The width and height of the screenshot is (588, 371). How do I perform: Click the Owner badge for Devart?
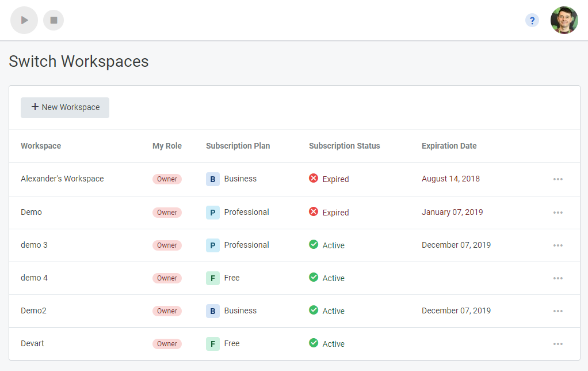(167, 344)
